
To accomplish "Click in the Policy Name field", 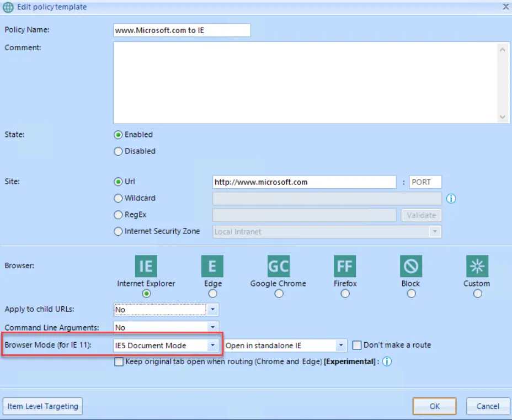I will coord(182,30).
